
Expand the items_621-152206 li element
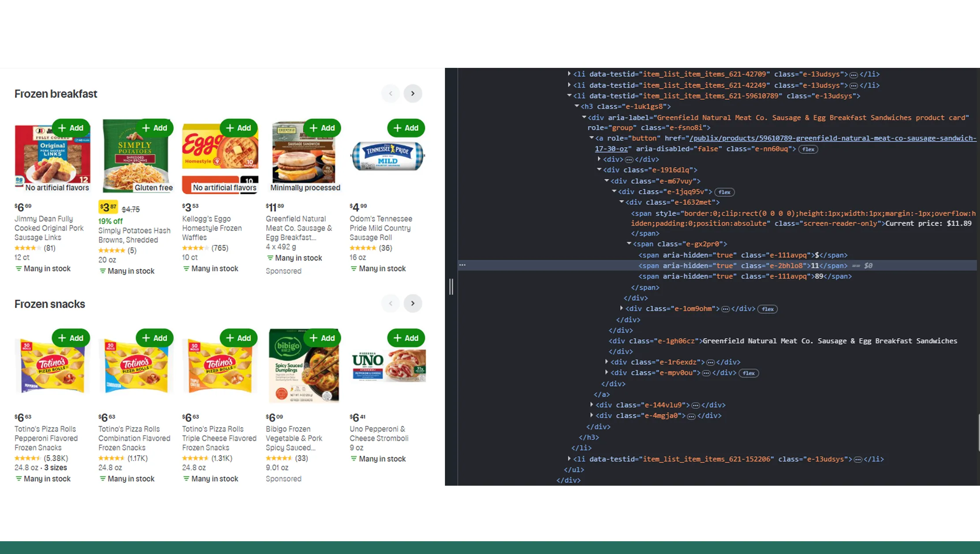pyautogui.click(x=569, y=459)
